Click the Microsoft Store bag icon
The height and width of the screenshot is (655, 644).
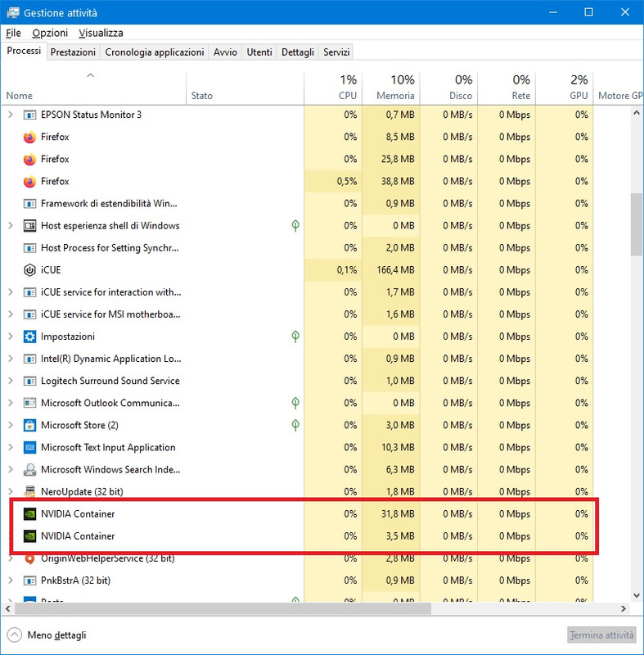[x=29, y=425]
